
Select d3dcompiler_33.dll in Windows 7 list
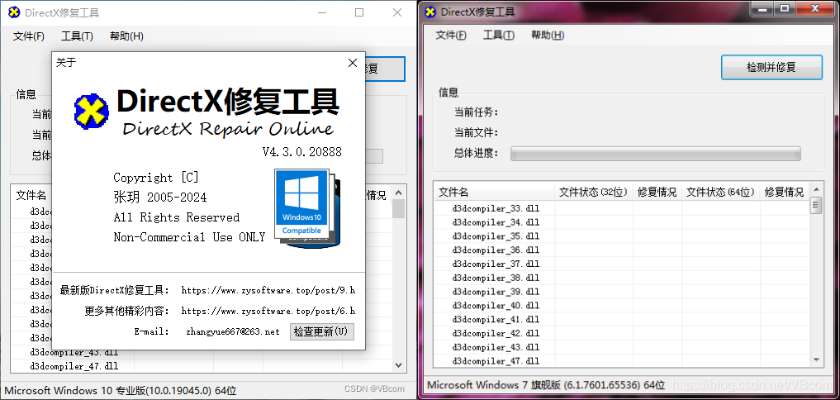pos(496,208)
